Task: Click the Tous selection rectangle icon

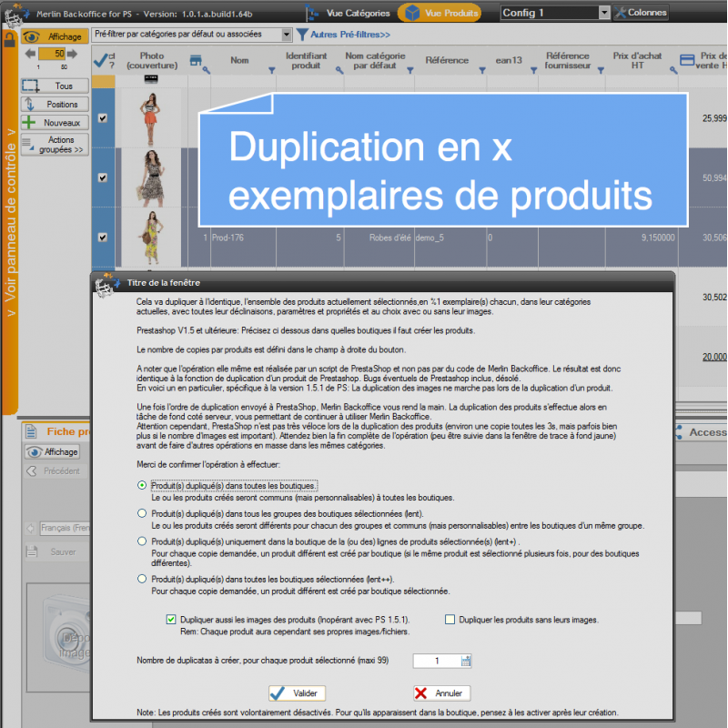Action: pos(30,86)
